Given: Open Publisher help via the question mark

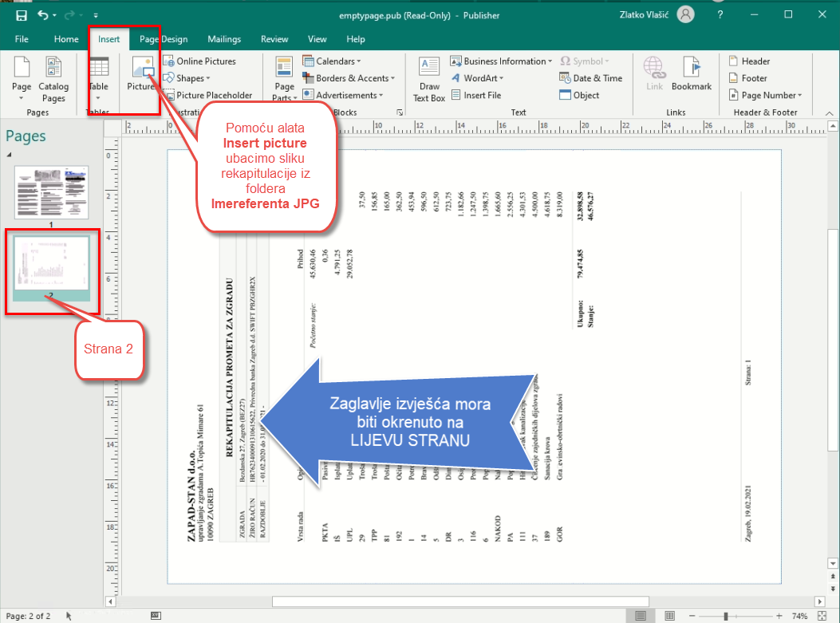Looking at the screenshot, I should point(720,15).
